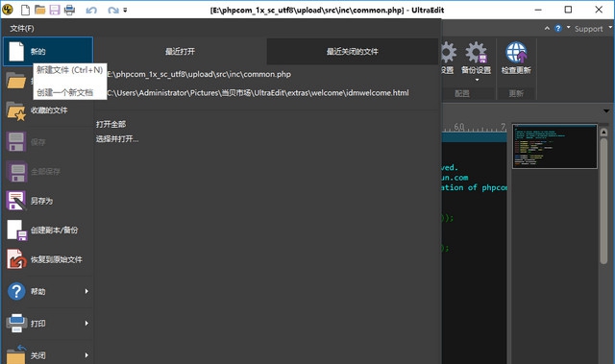615x364 pixels.
Task: Choose 恢复到原始文件 revert entry
Action: click(x=48, y=259)
